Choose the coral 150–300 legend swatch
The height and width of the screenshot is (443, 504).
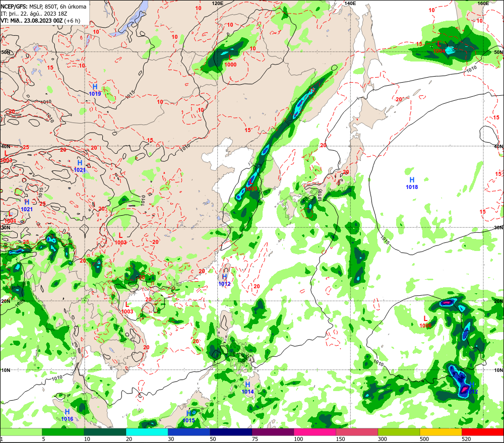point(357,432)
